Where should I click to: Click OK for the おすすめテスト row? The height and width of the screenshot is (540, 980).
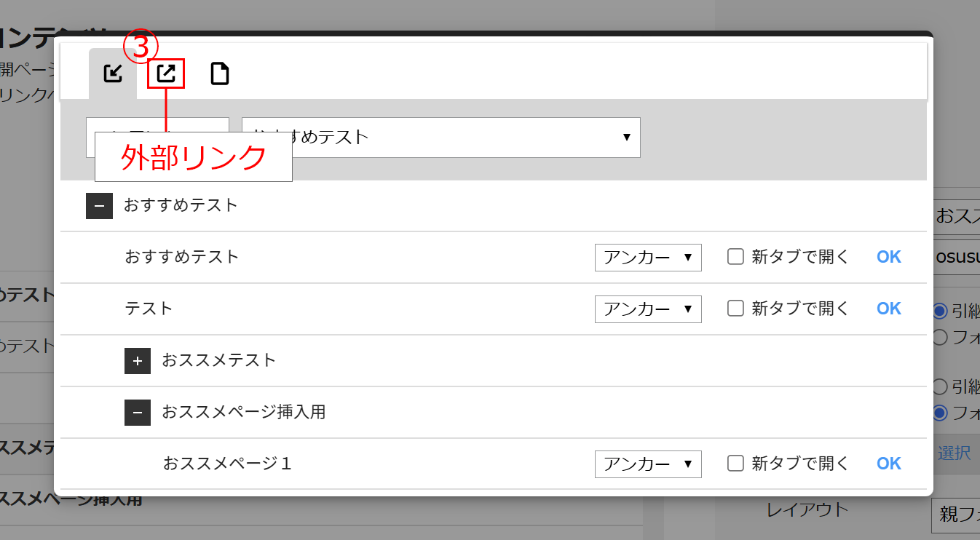pos(889,257)
